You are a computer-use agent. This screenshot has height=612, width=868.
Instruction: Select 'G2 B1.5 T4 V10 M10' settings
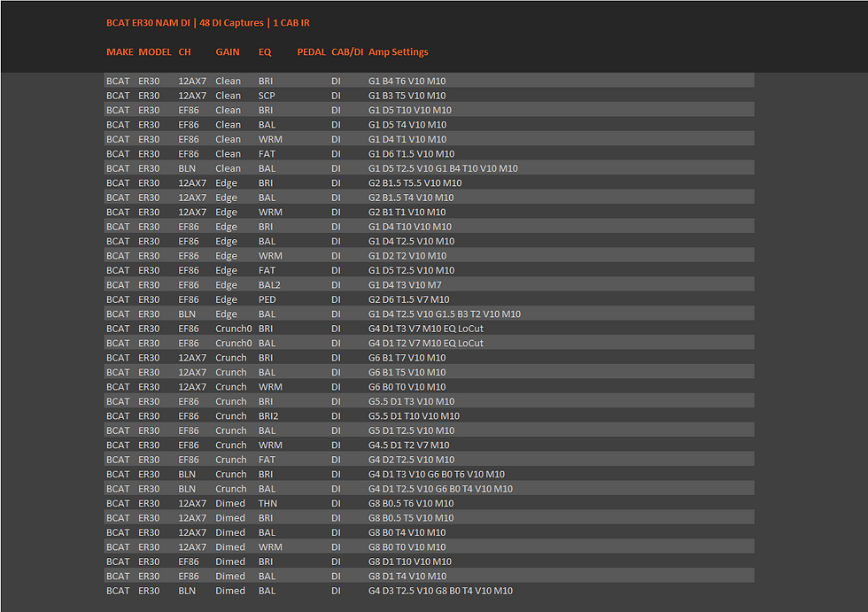pos(411,198)
